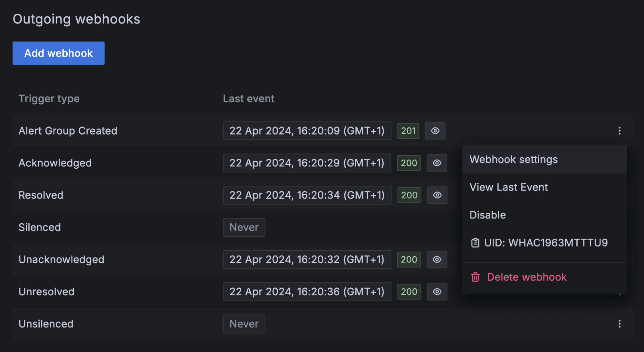This screenshot has height=352, width=644.
Task: Click the eye icon on Unacknowledged row
Action: tap(437, 259)
